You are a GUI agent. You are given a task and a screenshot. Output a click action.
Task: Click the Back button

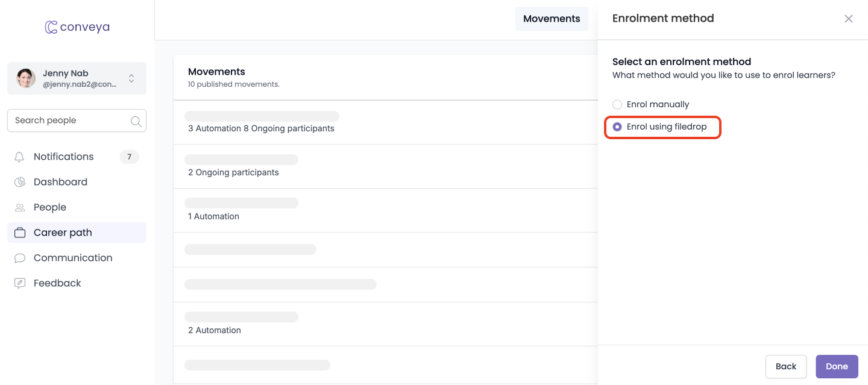(786, 366)
